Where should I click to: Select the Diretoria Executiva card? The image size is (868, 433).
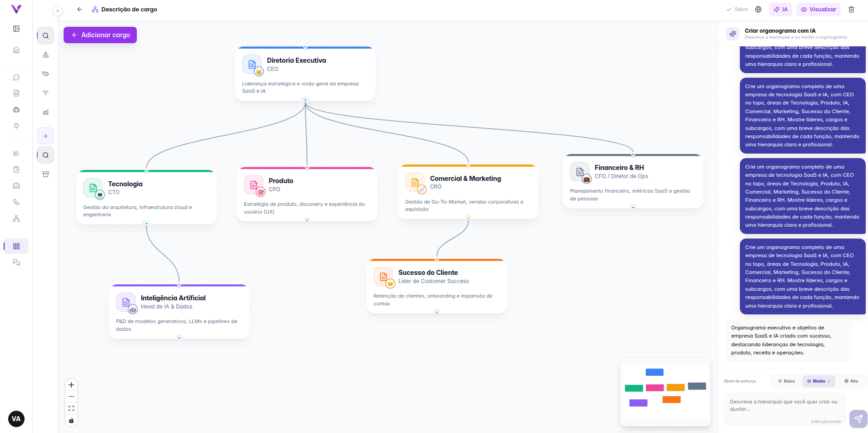pos(305,74)
